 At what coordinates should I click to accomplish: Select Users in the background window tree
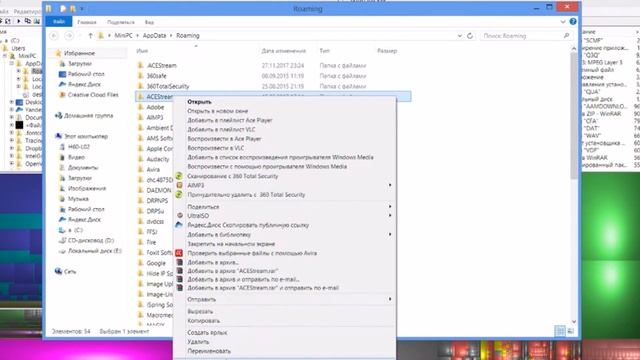point(18,48)
